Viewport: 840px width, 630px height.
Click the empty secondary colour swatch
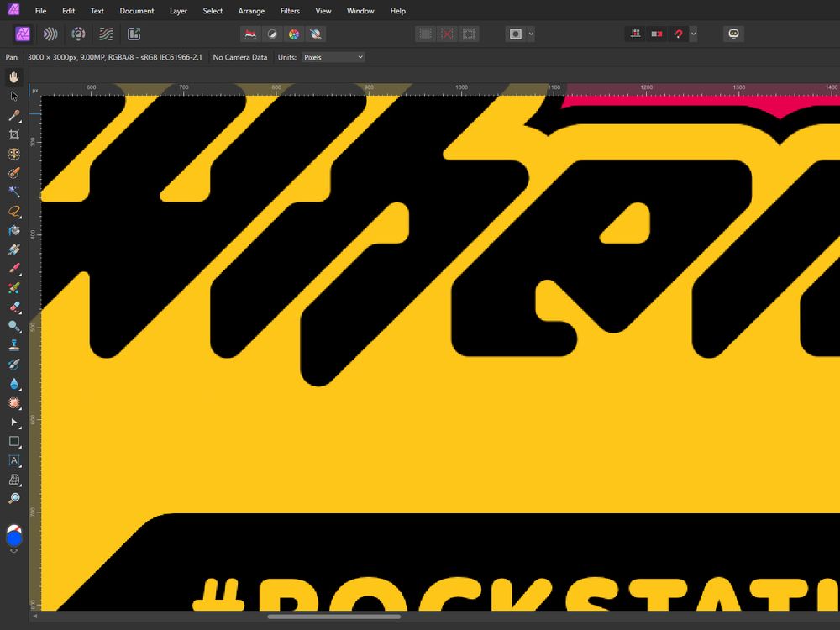pyautogui.click(x=15, y=528)
